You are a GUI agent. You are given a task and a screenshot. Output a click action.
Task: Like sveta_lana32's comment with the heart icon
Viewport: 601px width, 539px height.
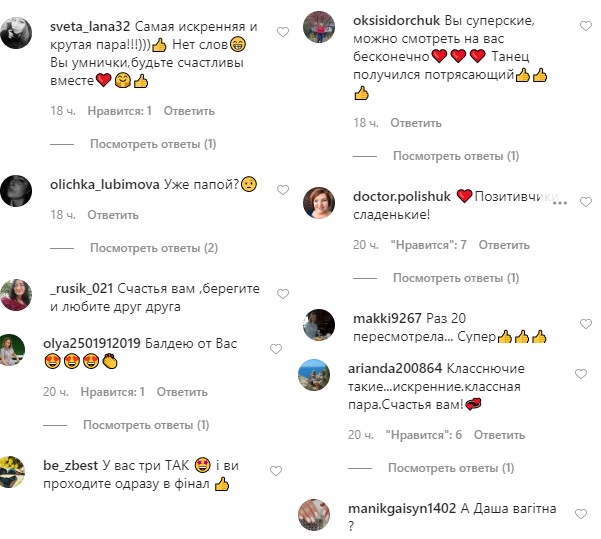pyautogui.click(x=283, y=32)
